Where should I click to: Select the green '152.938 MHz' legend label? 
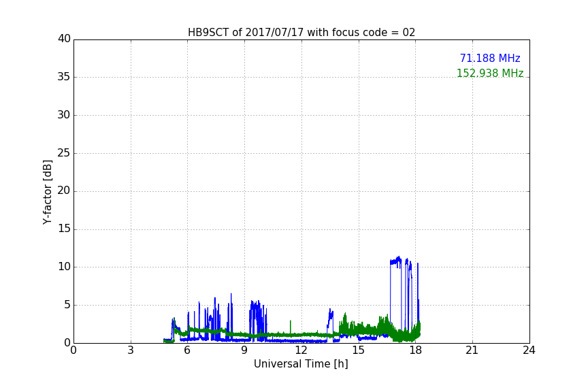[x=490, y=73]
